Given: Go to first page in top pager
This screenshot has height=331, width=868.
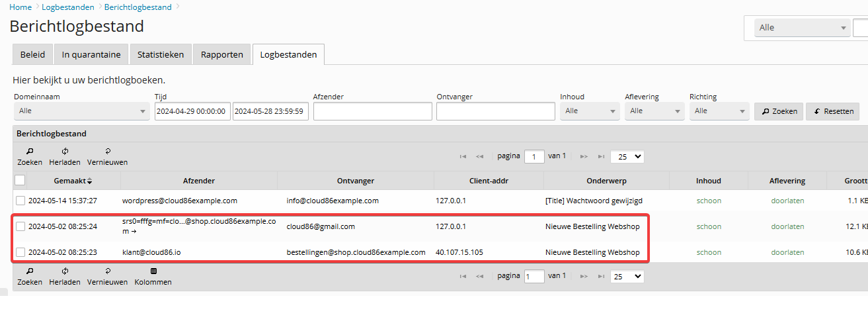Looking at the screenshot, I should pyautogui.click(x=463, y=157).
